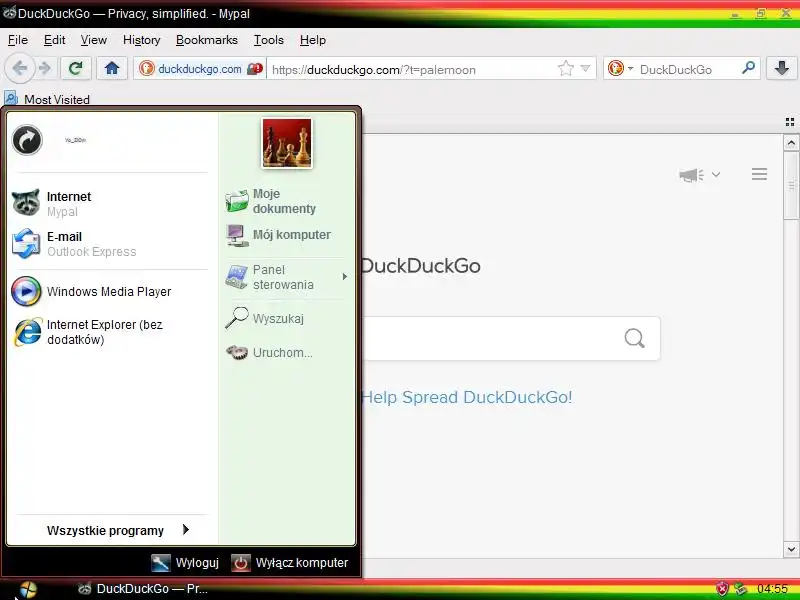
Task: Reload the page with green refresh icon
Action: pyautogui.click(x=76, y=68)
